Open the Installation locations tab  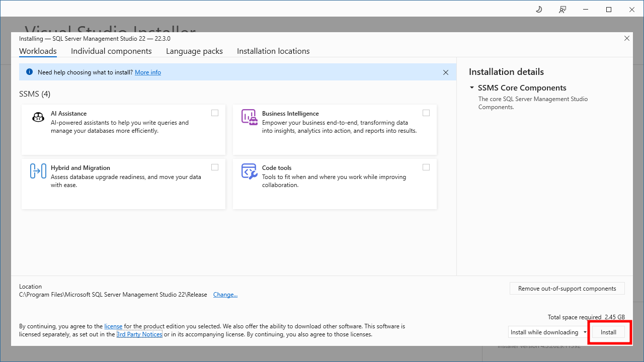pos(273,51)
